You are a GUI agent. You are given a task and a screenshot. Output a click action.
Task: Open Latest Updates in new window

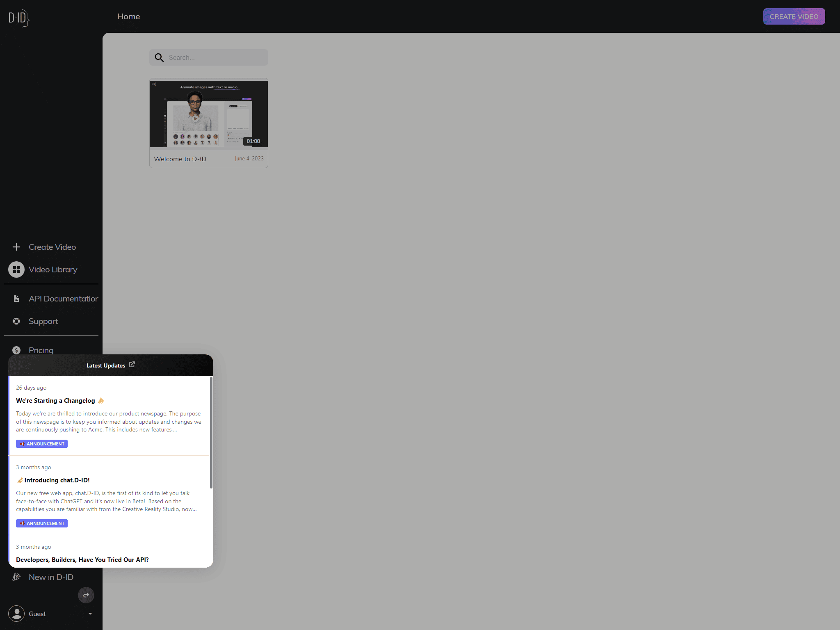(132, 365)
